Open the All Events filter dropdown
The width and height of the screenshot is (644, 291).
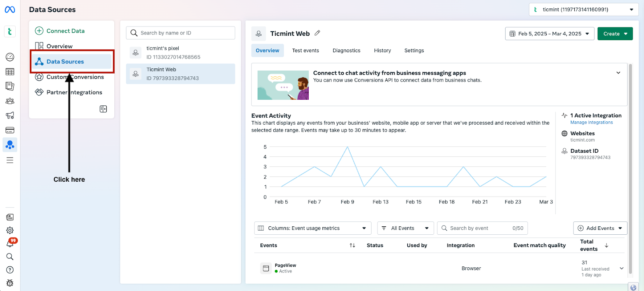405,228
